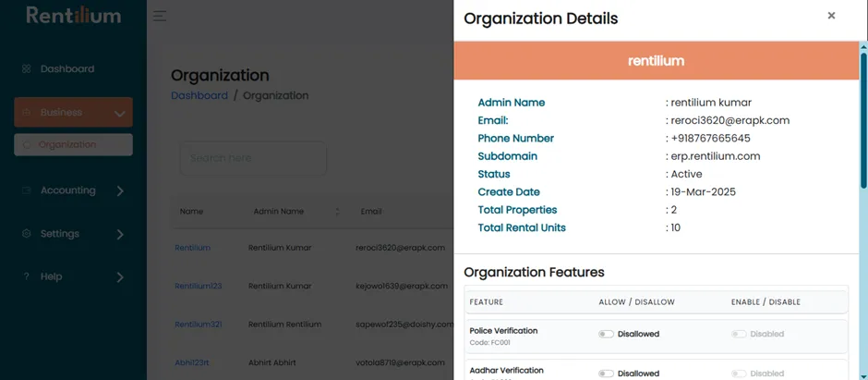This screenshot has width=868, height=380.
Task: Expand the Accounting menu chevron
Action: pyautogui.click(x=120, y=191)
